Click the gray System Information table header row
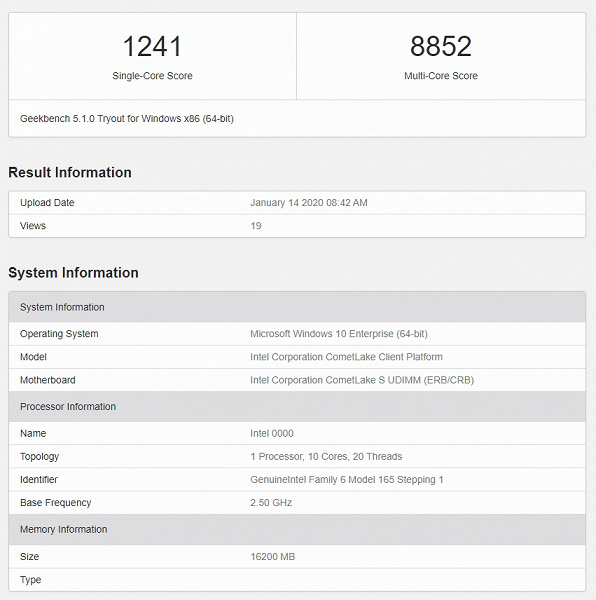Viewport: 596px width, 600px height. tap(297, 307)
